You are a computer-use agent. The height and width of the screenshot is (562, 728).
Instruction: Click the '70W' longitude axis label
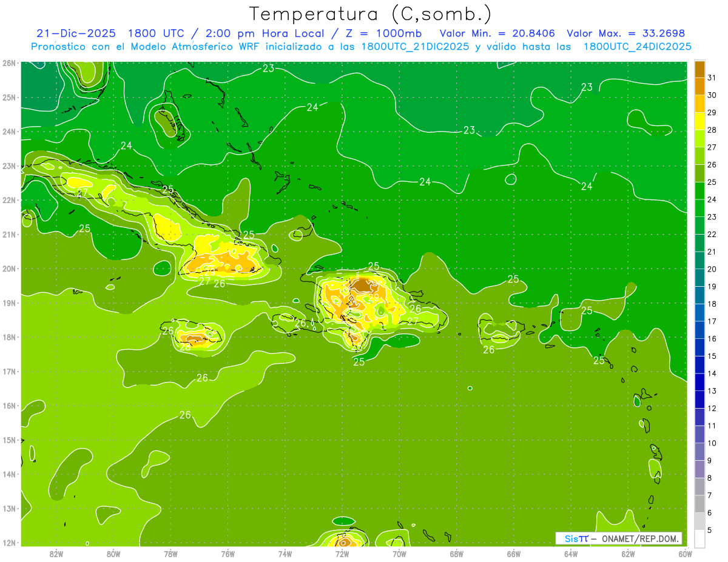tap(399, 554)
